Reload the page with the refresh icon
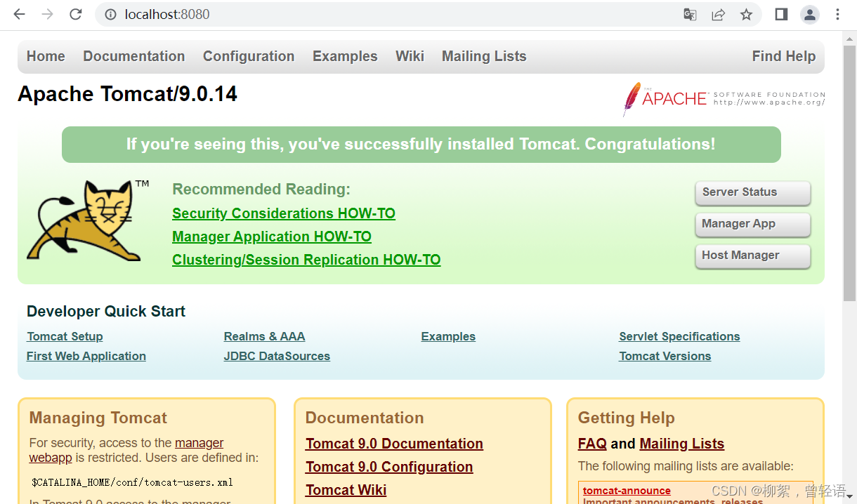 coord(76,14)
